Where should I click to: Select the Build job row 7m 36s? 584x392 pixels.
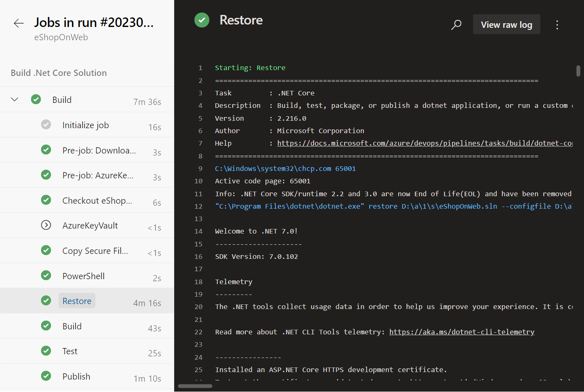[x=87, y=100]
